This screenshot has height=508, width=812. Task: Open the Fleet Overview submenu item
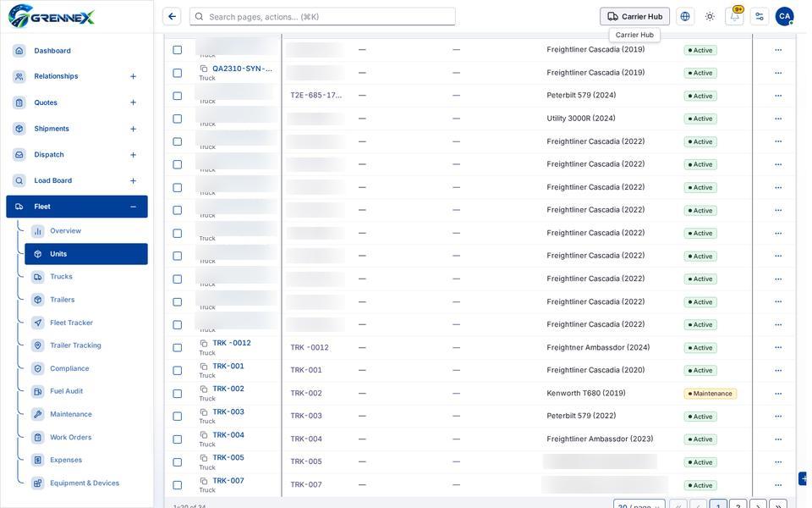point(86,231)
